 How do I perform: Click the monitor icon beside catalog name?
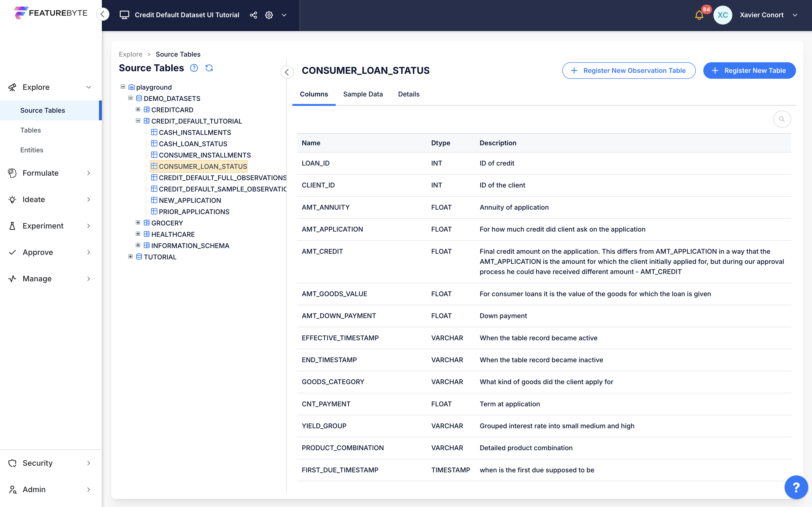pyautogui.click(x=124, y=15)
